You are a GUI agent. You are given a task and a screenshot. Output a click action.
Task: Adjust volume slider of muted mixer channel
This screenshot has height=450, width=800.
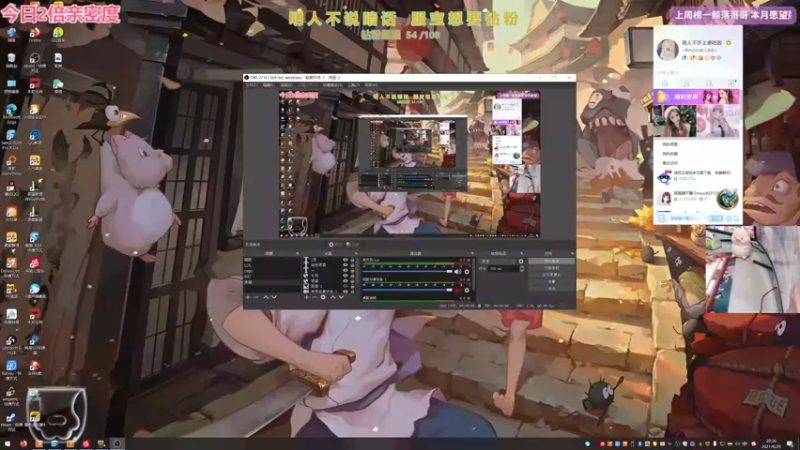407,290
